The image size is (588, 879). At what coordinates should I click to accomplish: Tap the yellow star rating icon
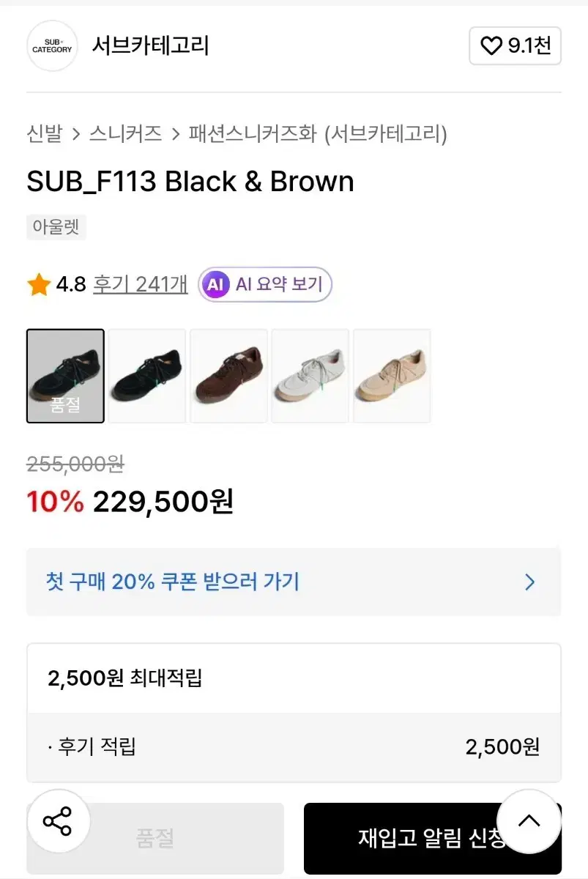pyautogui.click(x=39, y=284)
